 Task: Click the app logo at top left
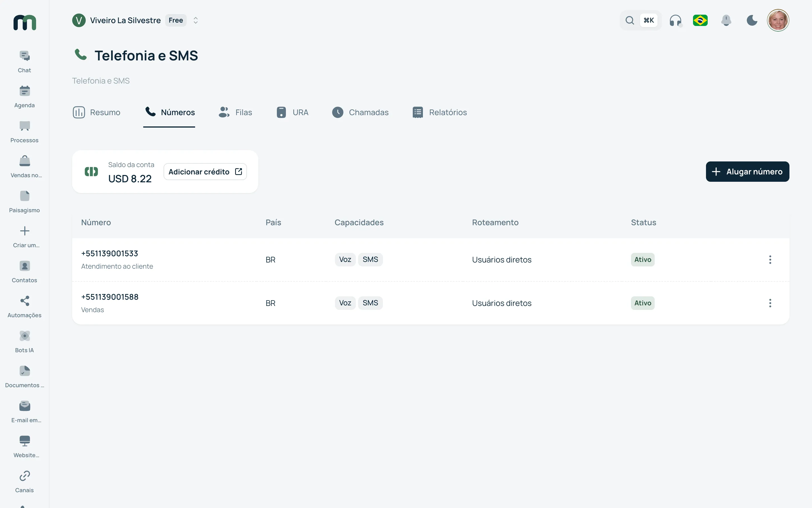coord(25,23)
